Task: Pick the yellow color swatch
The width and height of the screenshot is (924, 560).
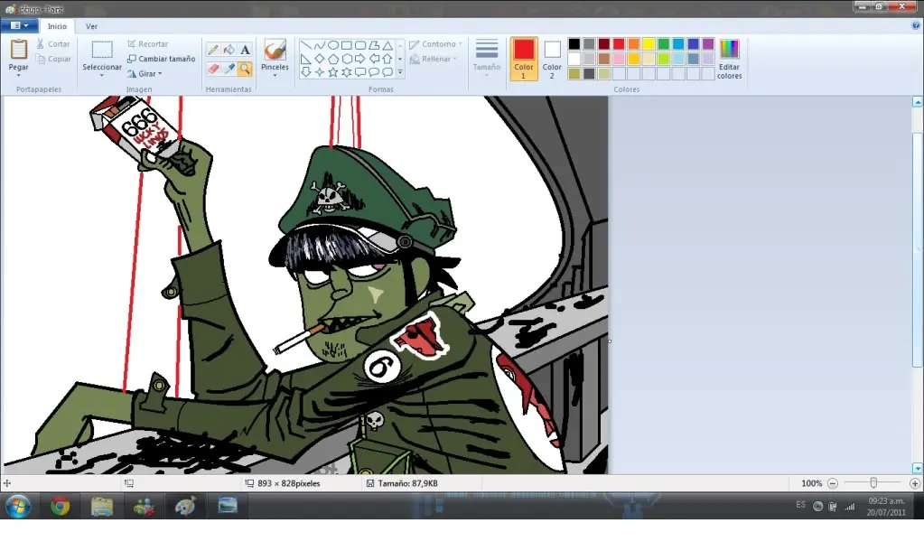Action: (x=649, y=43)
